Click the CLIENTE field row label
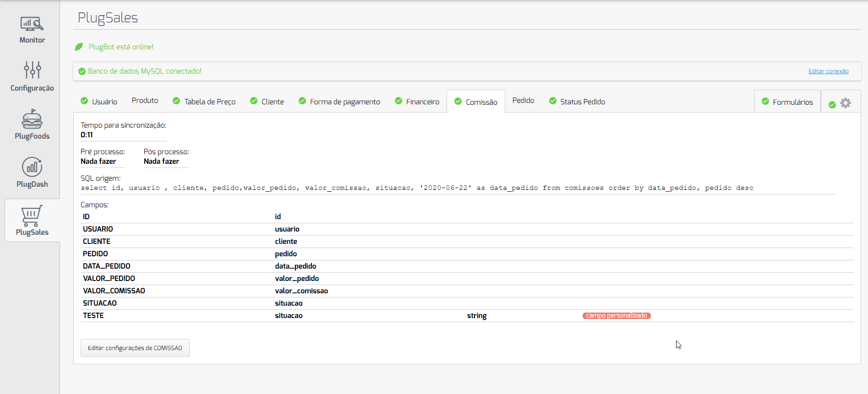This screenshot has width=868, height=394. tap(97, 242)
